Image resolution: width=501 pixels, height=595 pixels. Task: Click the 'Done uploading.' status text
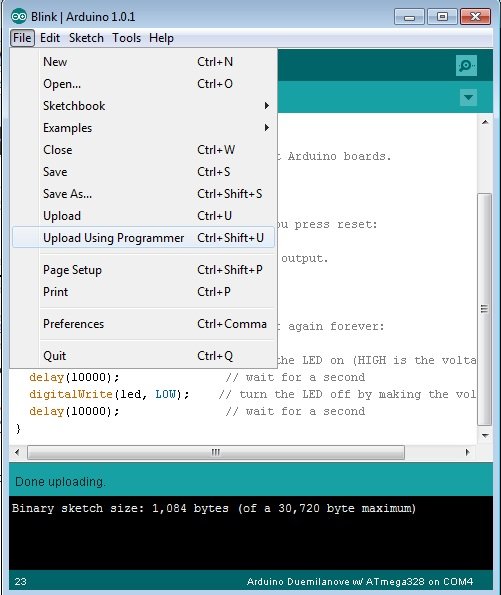[x=61, y=482]
